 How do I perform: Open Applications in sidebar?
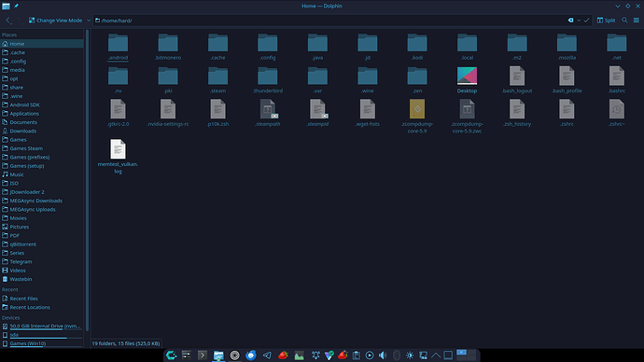pyautogui.click(x=42, y=113)
